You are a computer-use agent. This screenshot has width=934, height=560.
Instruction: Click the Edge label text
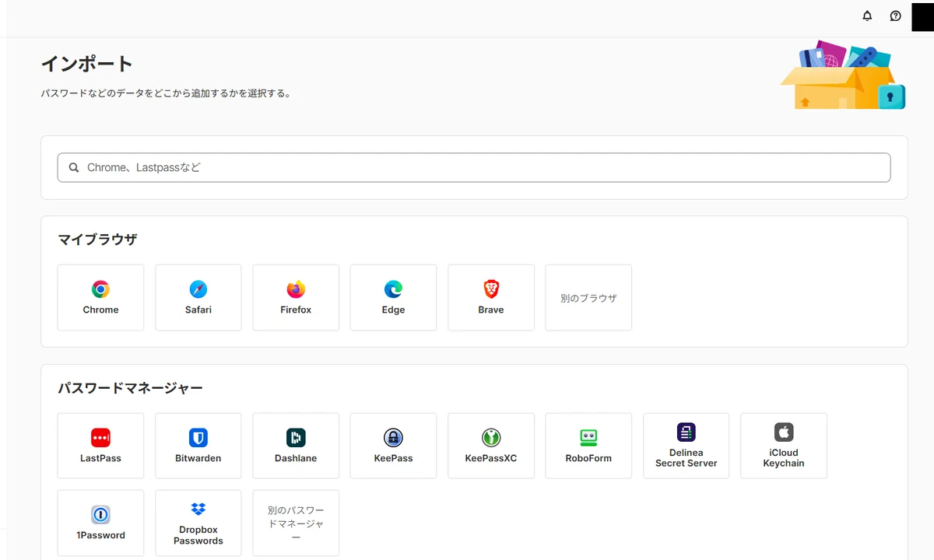tap(393, 310)
